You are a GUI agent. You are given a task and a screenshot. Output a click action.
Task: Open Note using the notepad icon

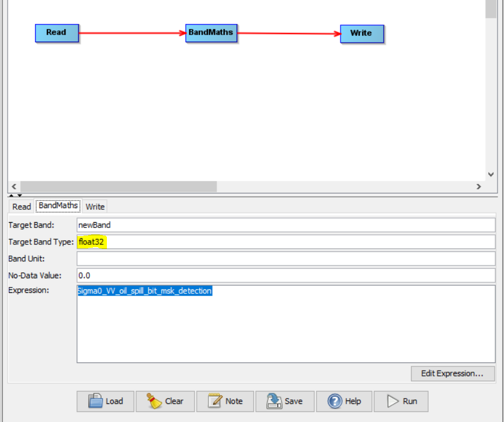tap(225, 401)
